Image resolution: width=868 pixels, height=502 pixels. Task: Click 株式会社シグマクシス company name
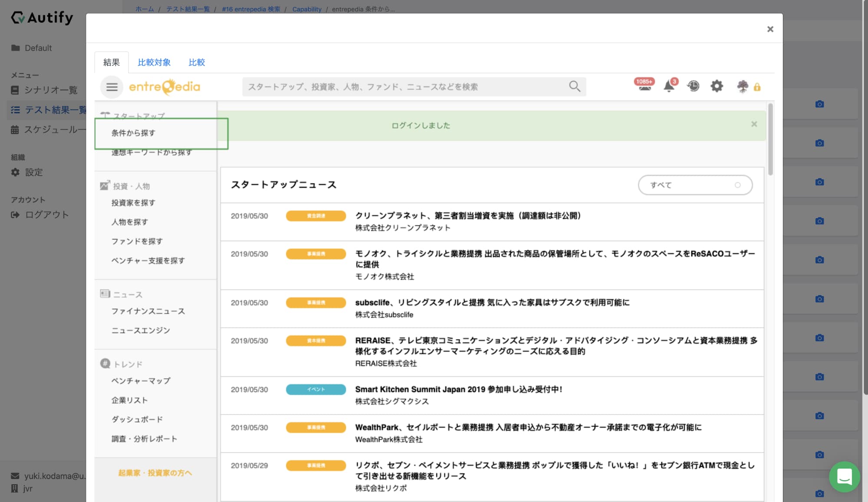[x=392, y=402]
